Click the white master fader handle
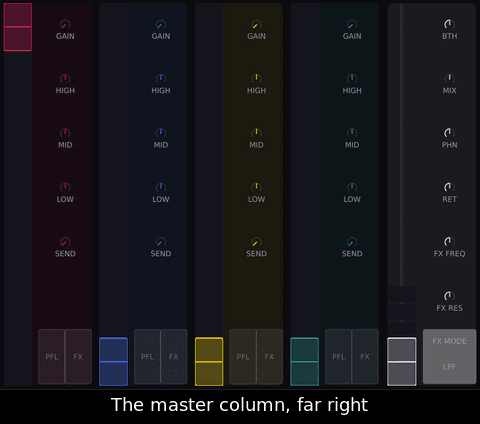The image size is (480, 424). pyautogui.click(x=402, y=362)
